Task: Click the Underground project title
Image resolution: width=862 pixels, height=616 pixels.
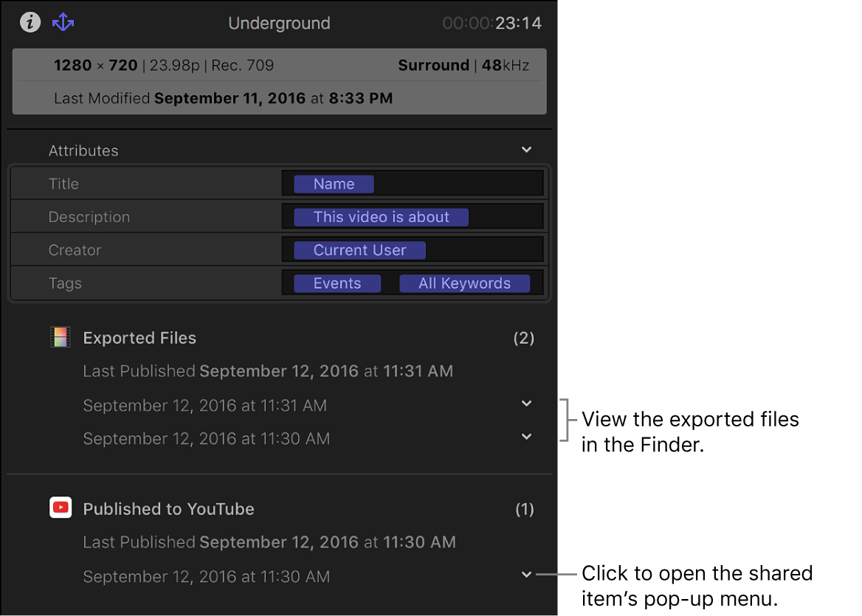Action: pos(279,24)
